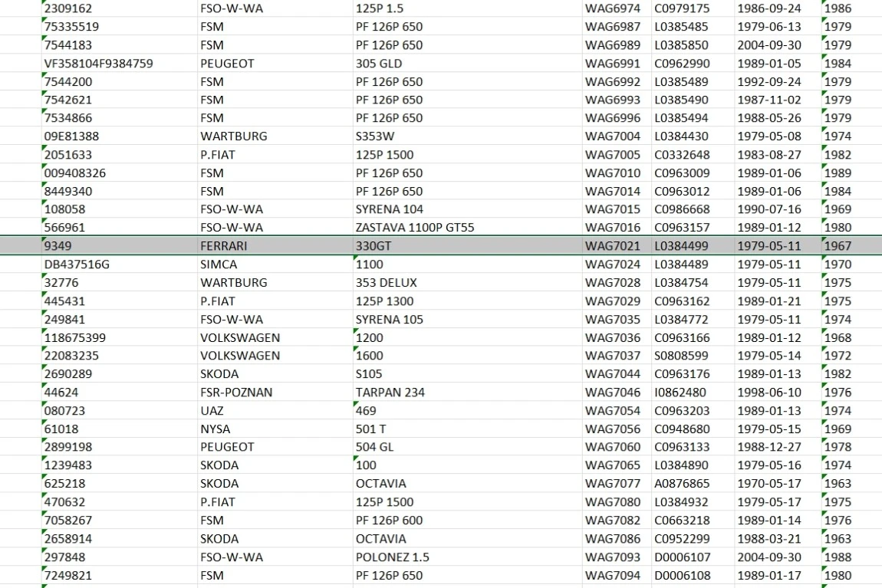Select the VF358104F9384759 cell
Screen dimensions: 882x588
99,64
